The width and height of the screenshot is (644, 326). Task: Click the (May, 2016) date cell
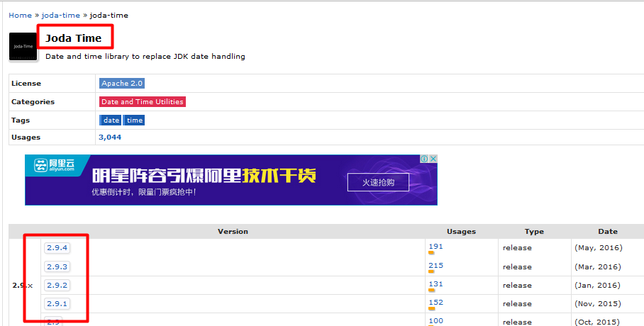coord(599,247)
